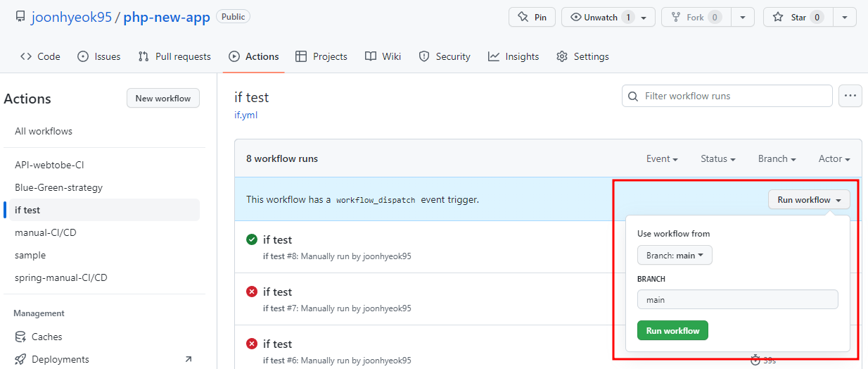
Task: Click the green Run workflow button
Action: tap(672, 330)
